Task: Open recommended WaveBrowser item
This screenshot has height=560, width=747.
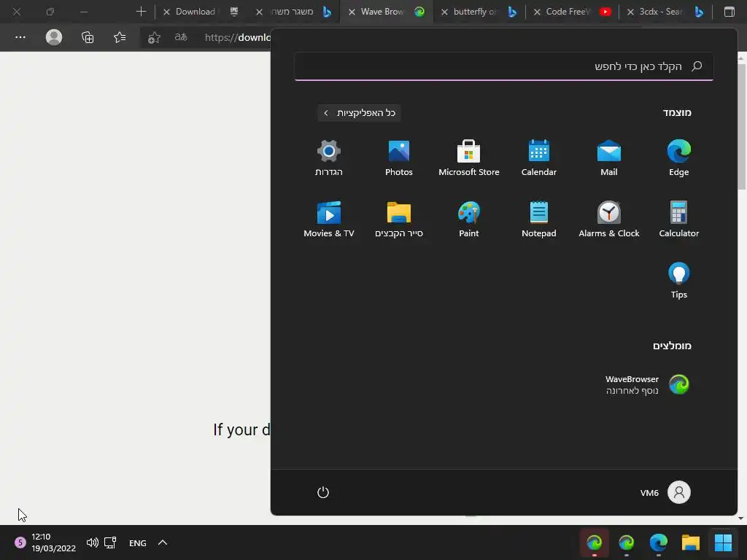Action: click(647, 385)
